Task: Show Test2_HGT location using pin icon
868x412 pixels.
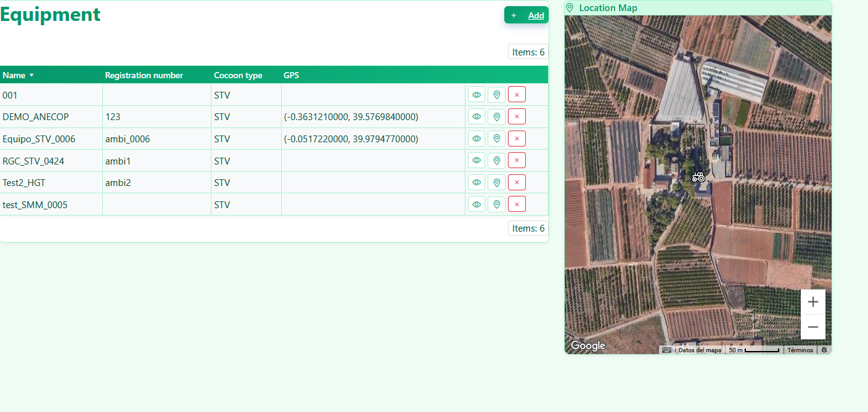Action: point(496,182)
